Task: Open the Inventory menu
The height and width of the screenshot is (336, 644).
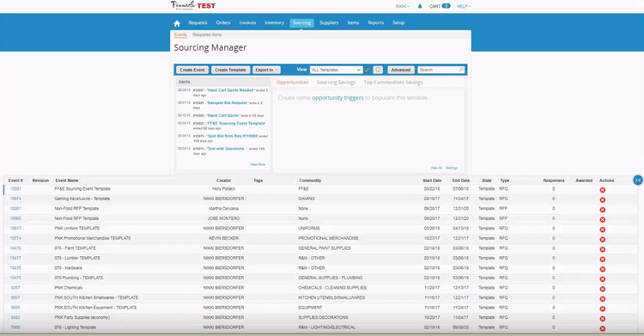Action: tap(275, 23)
